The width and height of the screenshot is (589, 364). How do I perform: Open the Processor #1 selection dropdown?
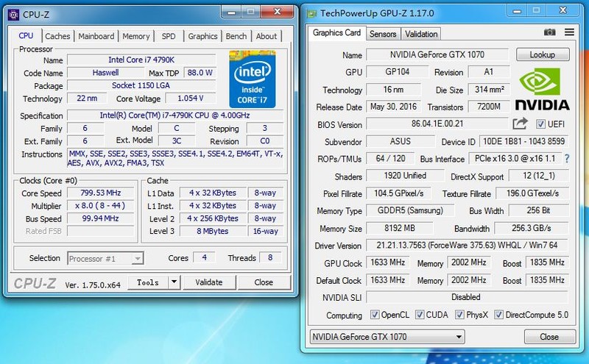(105, 259)
